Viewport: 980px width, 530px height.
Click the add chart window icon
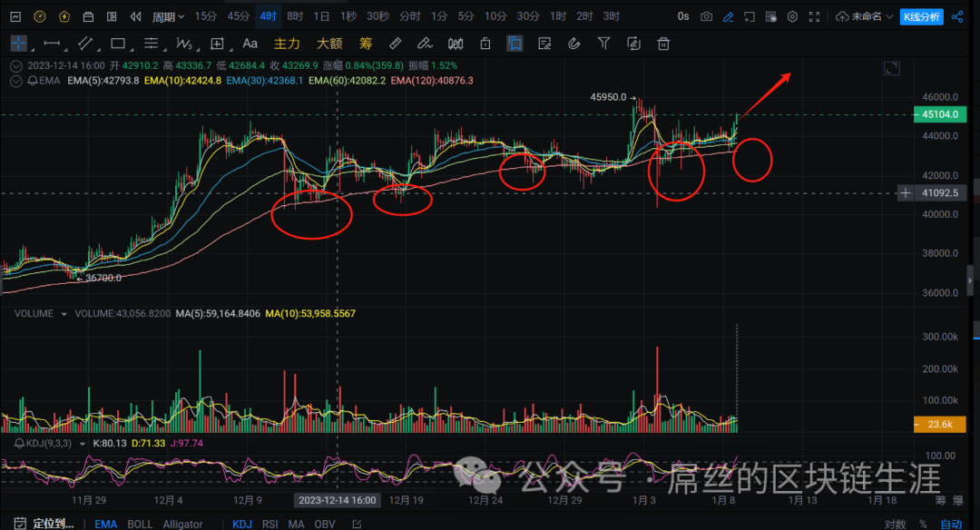[x=750, y=17]
